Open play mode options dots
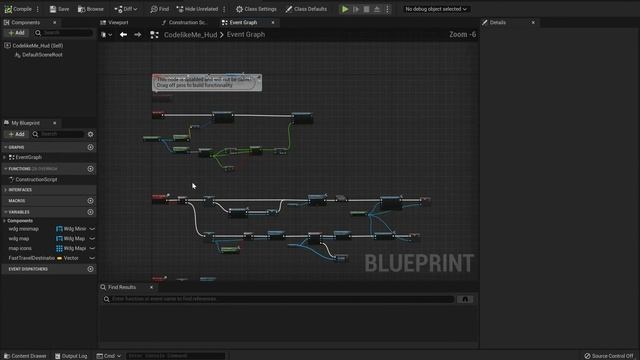640x360 pixels. tap(387, 9)
